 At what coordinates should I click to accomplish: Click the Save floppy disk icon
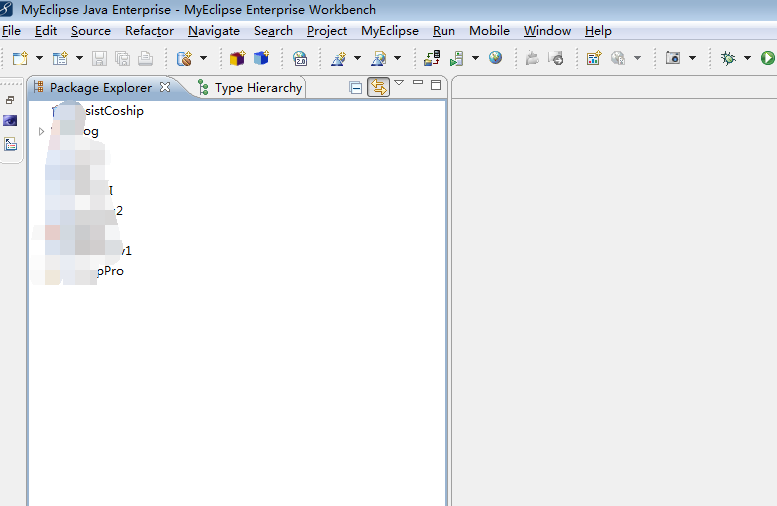click(x=99, y=58)
